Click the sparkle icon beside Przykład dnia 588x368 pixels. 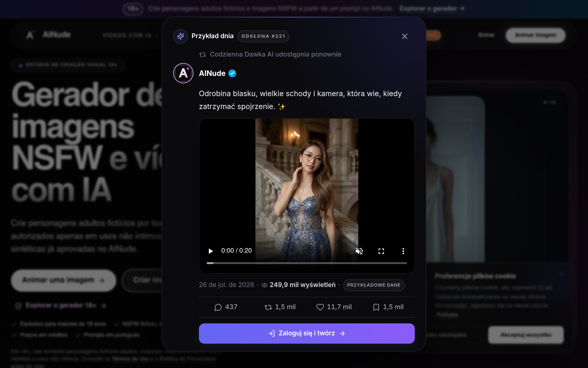point(180,36)
